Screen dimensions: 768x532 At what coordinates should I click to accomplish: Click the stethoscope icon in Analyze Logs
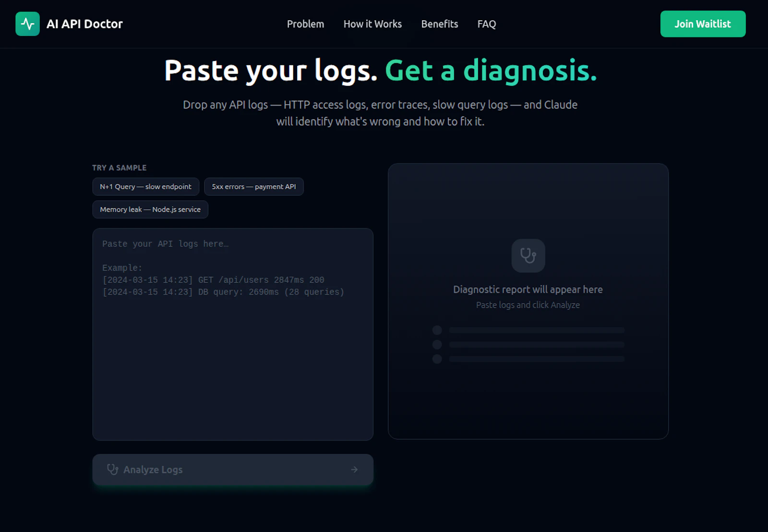112,470
